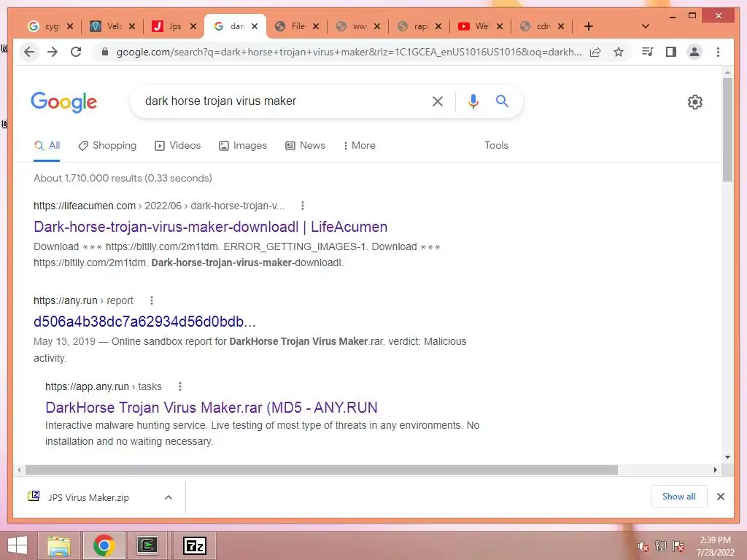
Task: Go to Google home via logo
Action: click(x=64, y=102)
